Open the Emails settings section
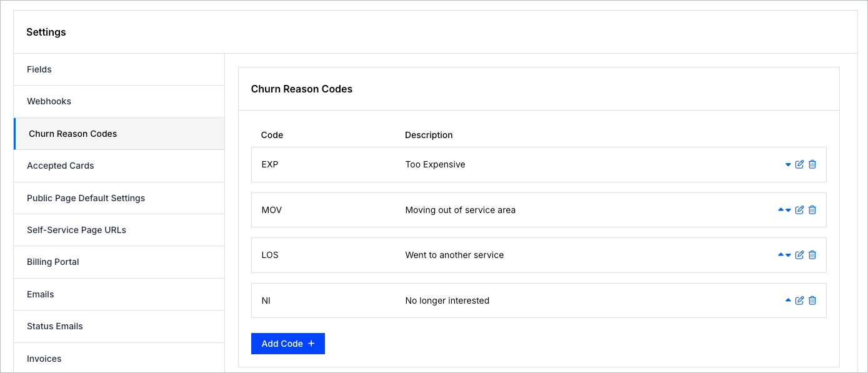Image resolution: width=868 pixels, height=373 pixels. coord(119,294)
